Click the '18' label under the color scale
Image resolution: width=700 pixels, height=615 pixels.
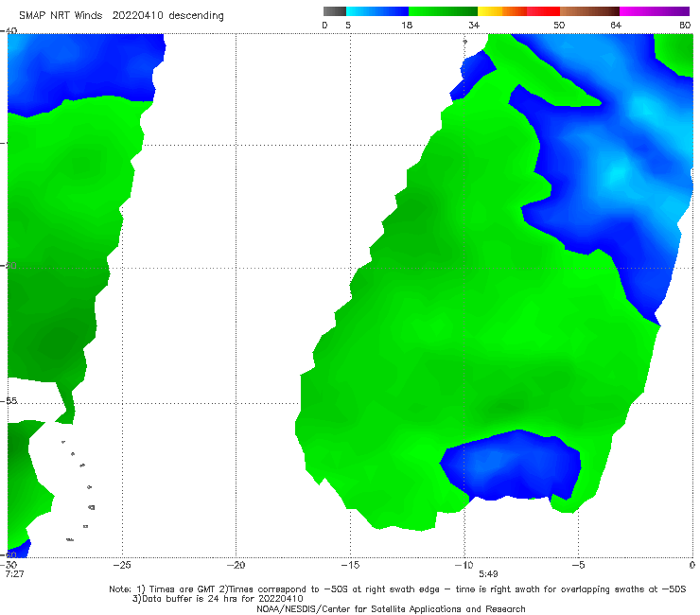coord(407,25)
